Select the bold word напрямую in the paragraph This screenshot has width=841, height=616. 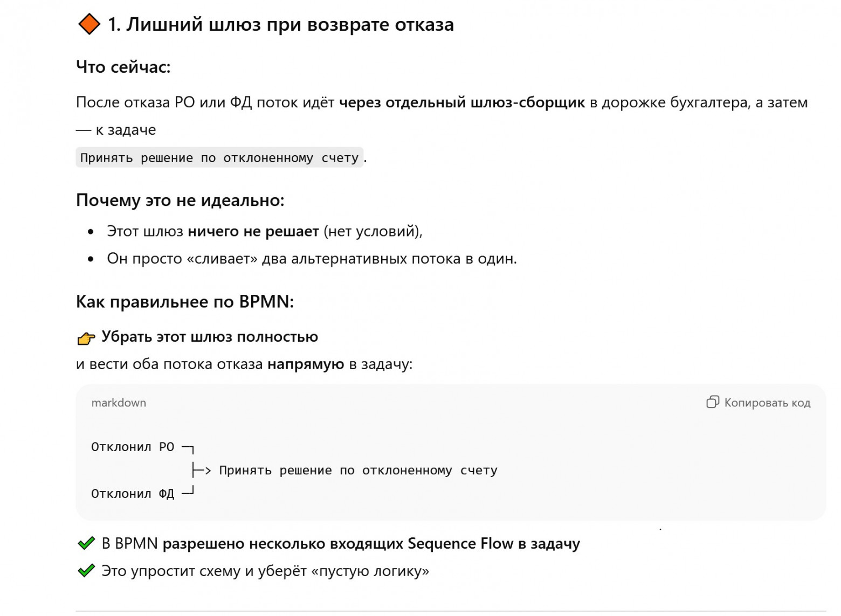tap(306, 363)
